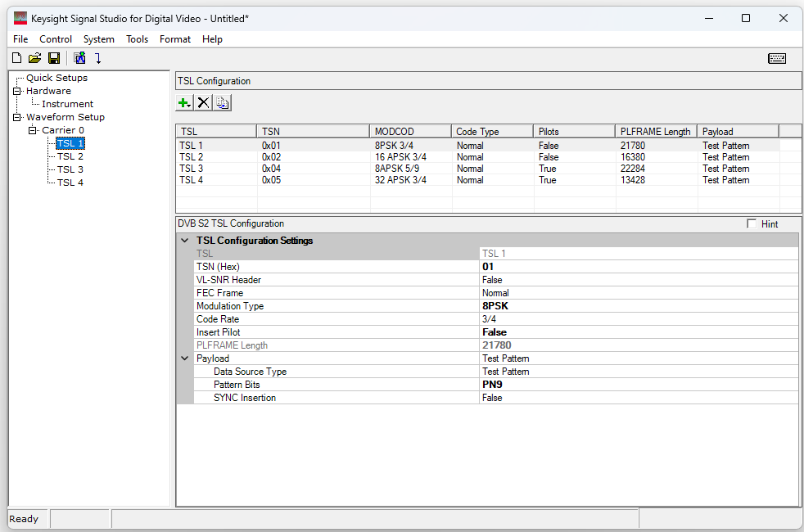Collapse the Waveform Setup tree node
Screen dimensions: 804x532
(17, 117)
